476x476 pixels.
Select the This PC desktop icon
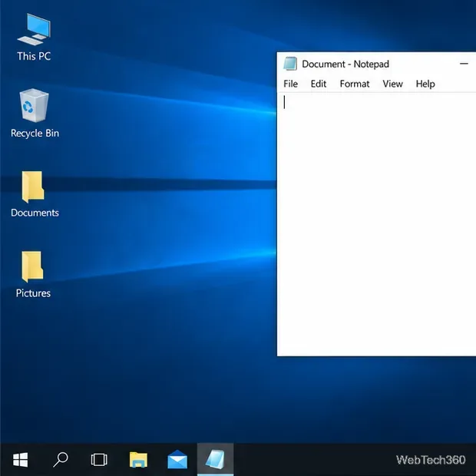tap(34, 37)
